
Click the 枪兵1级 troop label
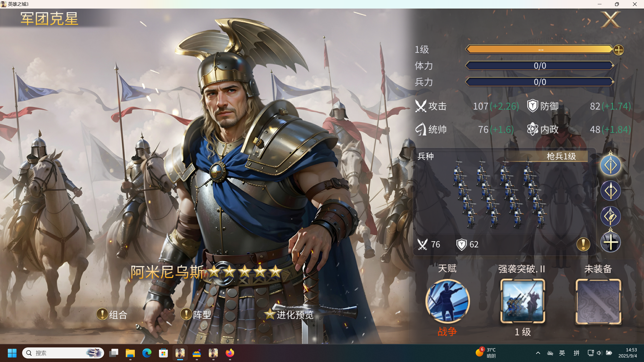[x=561, y=156]
